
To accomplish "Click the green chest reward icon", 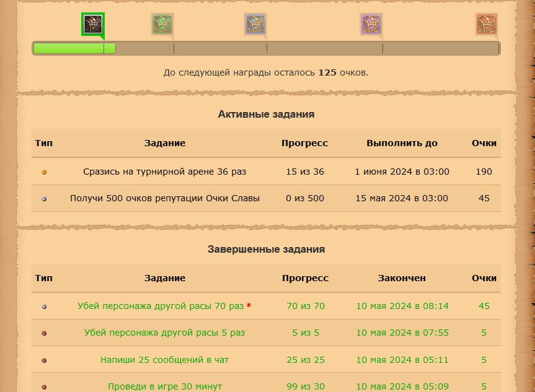I will tap(162, 24).
